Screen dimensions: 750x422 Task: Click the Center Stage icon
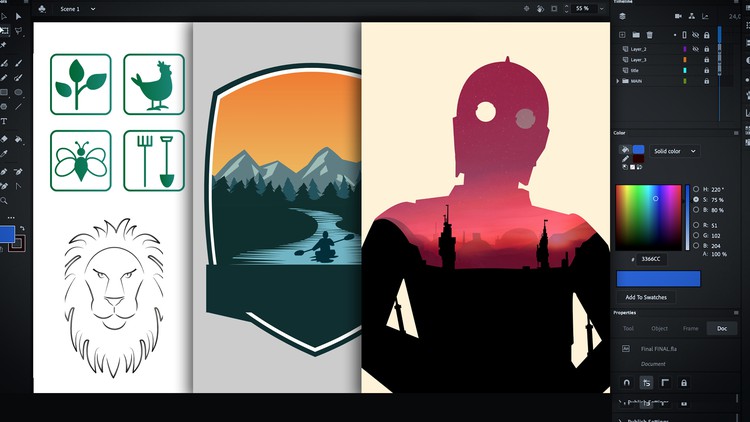(526, 9)
